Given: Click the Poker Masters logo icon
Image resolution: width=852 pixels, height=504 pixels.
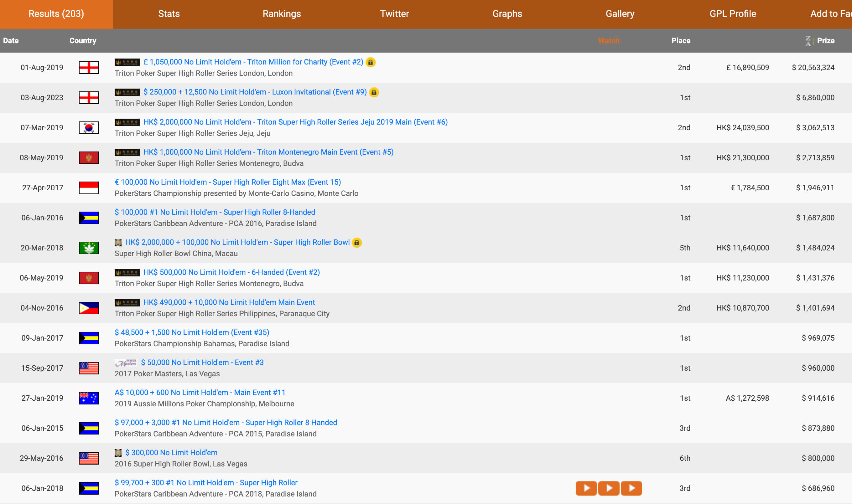Looking at the screenshot, I should (126, 363).
